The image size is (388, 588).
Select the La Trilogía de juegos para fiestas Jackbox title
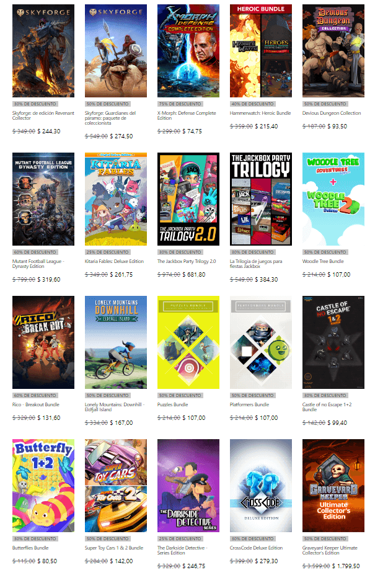point(256,264)
